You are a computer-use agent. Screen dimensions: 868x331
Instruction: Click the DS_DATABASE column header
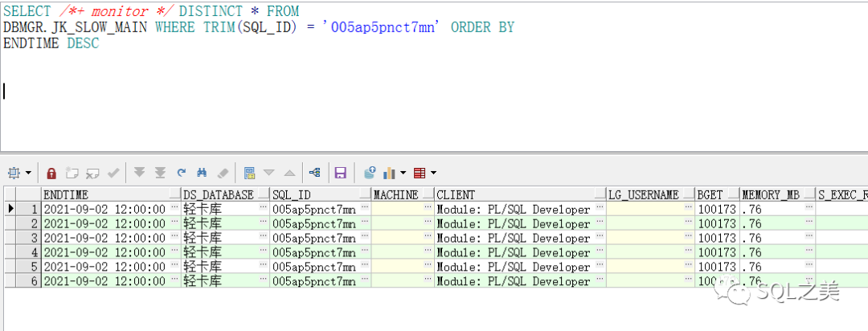point(225,195)
